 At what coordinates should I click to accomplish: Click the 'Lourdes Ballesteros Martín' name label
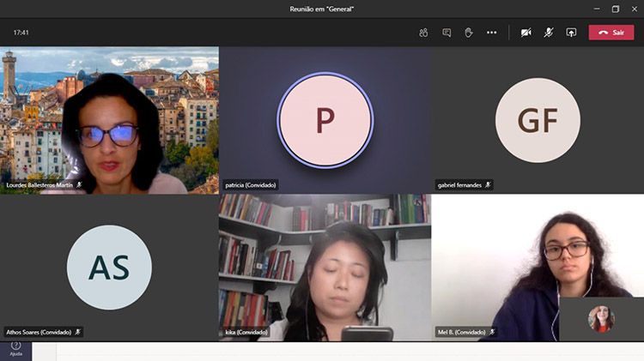pyautogui.click(x=39, y=185)
